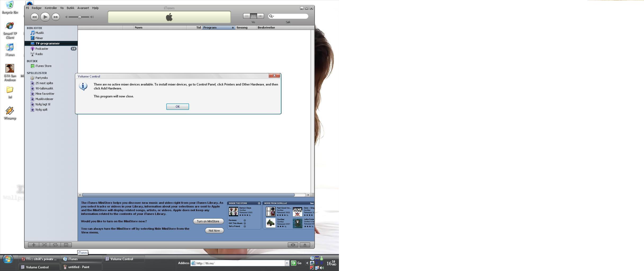Open the Kontroller menu
The height and width of the screenshot is (271, 644).
pos(51,8)
